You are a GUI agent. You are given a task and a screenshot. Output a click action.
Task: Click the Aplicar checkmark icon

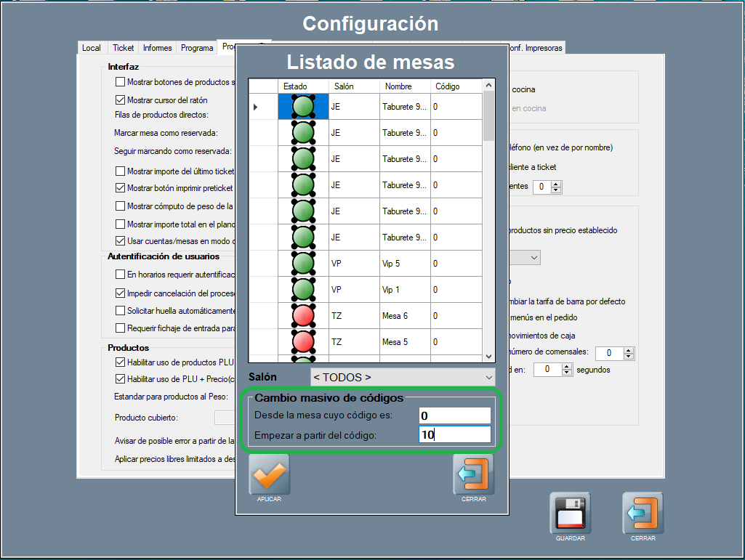point(270,475)
